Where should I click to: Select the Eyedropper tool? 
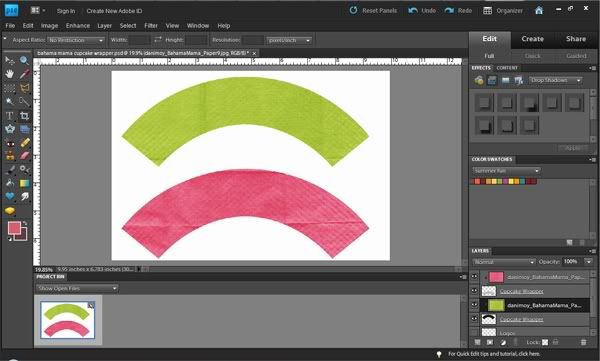pos(24,74)
